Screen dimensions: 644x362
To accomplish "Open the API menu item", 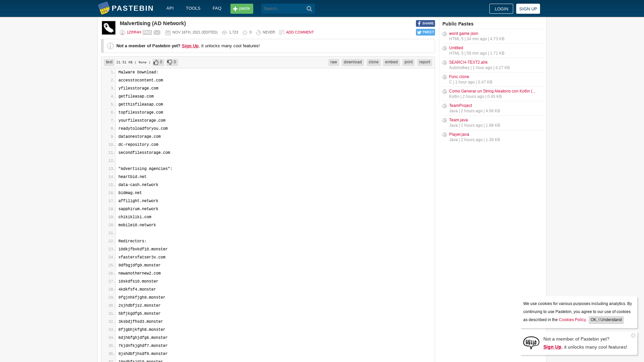I will coord(170,8).
